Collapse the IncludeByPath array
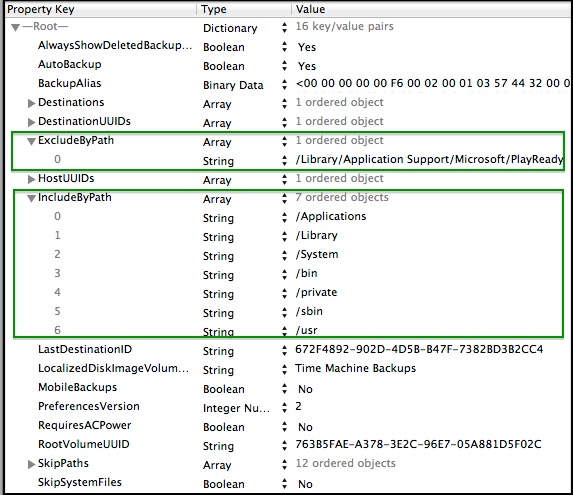 (x=31, y=198)
